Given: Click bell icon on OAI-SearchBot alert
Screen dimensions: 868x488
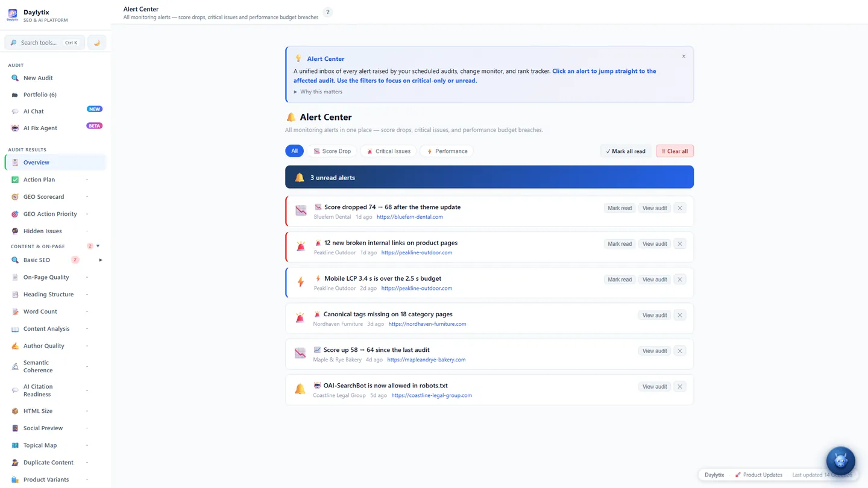Looking at the screenshot, I should pos(300,389).
